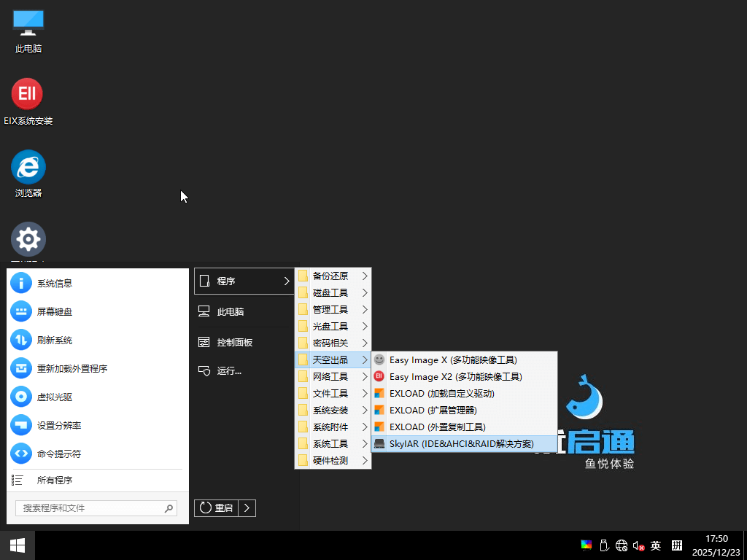Launch Easy Image X2 (多功能映像工具)
The width and height of the screenshot is (747, 560).
(x=464, y=377)
